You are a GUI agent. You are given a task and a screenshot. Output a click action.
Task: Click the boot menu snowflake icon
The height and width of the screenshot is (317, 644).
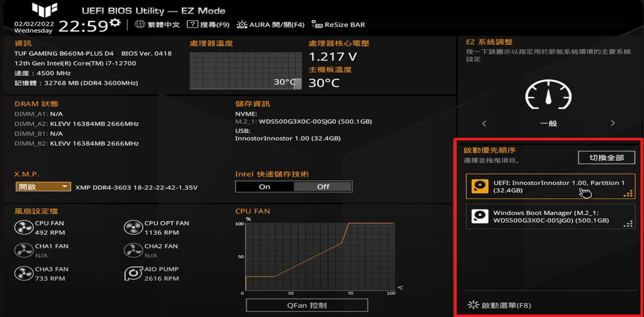(473, 304)
